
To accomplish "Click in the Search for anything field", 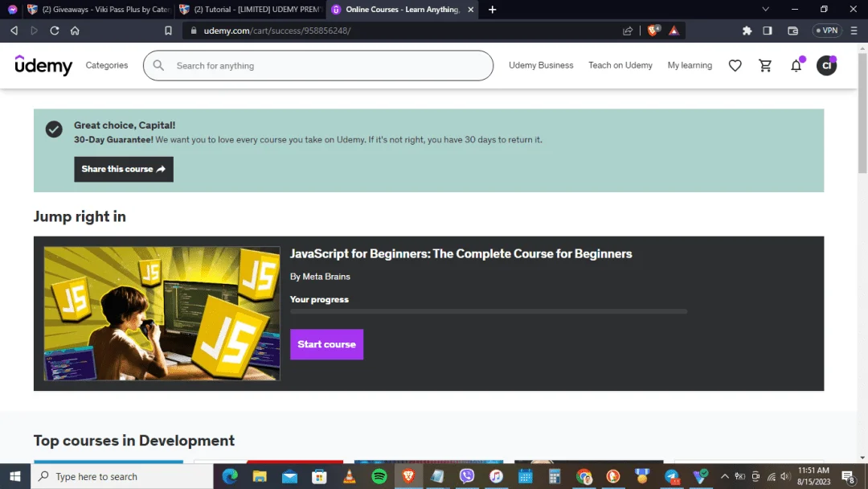I will 318,65.
